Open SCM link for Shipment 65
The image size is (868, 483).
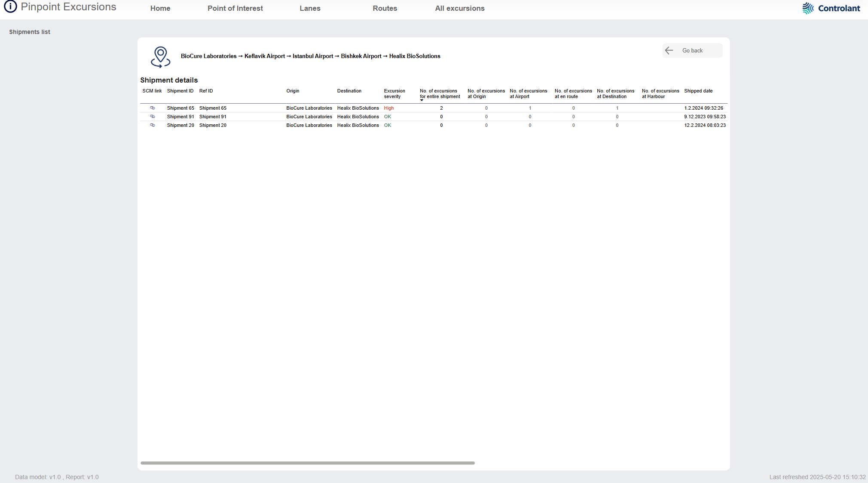tap(152, 108)
